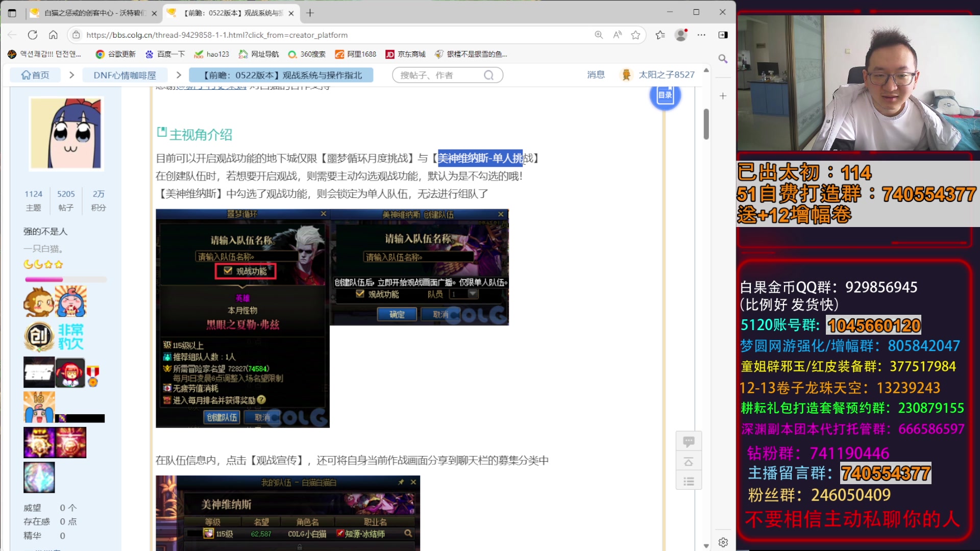
Task: Add a sidebar app with plus icon
Action: point(723,96)
